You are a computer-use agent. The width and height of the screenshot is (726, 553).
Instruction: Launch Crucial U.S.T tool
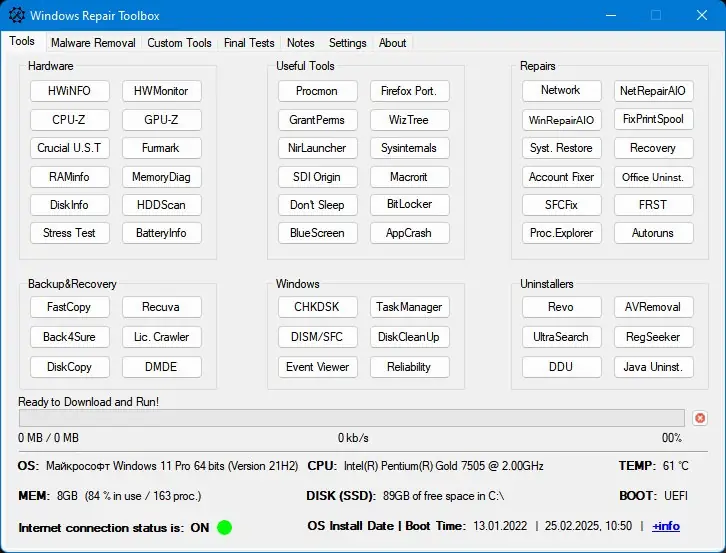coord(69,148)
